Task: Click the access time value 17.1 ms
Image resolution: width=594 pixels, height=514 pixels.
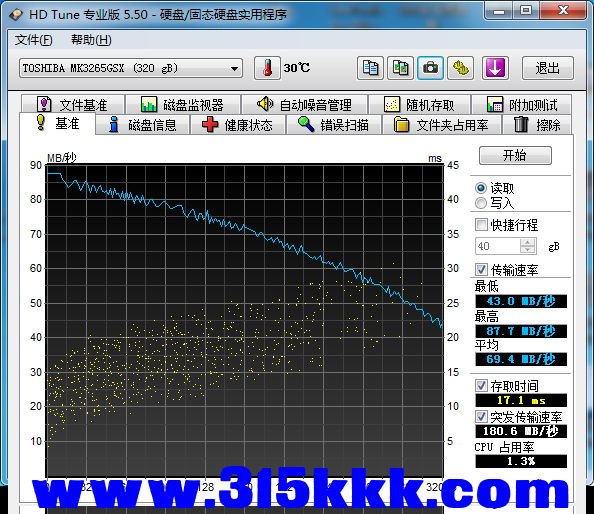Action: [x=521, y=400]
